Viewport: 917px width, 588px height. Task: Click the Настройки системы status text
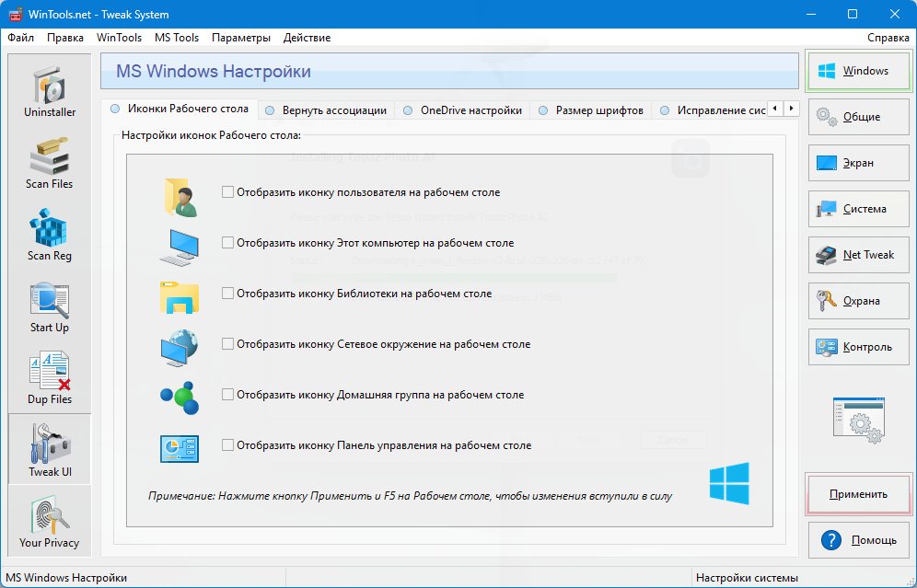point(747,578)
